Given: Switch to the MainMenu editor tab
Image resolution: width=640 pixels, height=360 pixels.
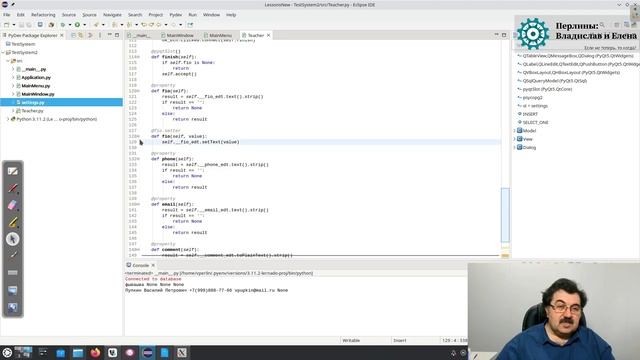Looking at the screenshot, I should click(218, 36).
